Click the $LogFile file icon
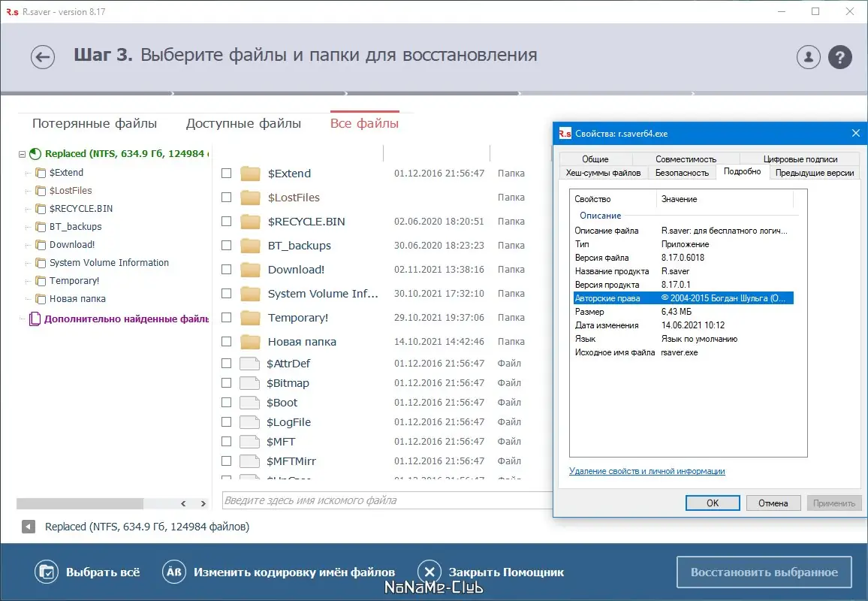The image size is (868, 601). coord(249,422)
